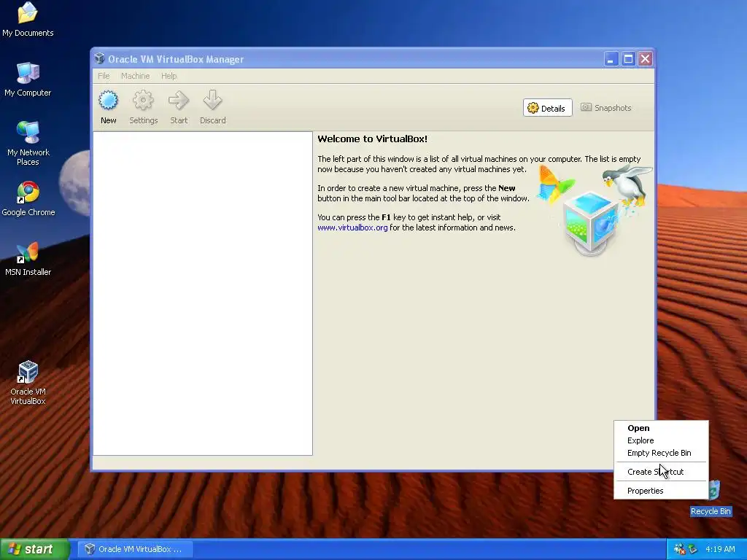
Task: Click the Welcome to VirtualBox! heading
Action: (373, 139)
